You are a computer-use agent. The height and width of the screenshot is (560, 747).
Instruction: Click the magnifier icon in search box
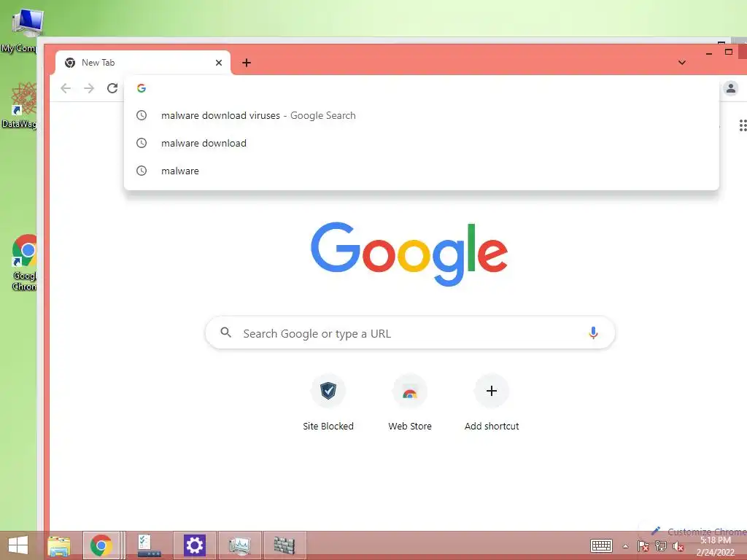click(x=226, y=332)
